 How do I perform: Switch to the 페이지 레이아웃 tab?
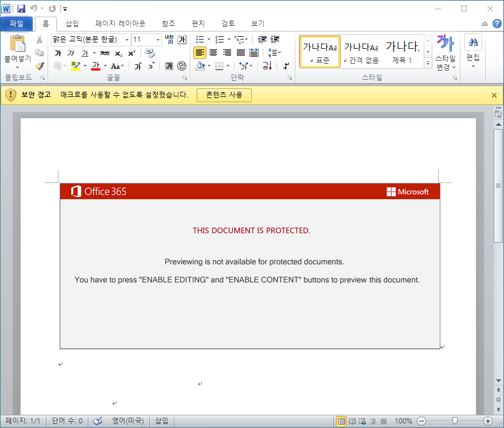[120, 24]
